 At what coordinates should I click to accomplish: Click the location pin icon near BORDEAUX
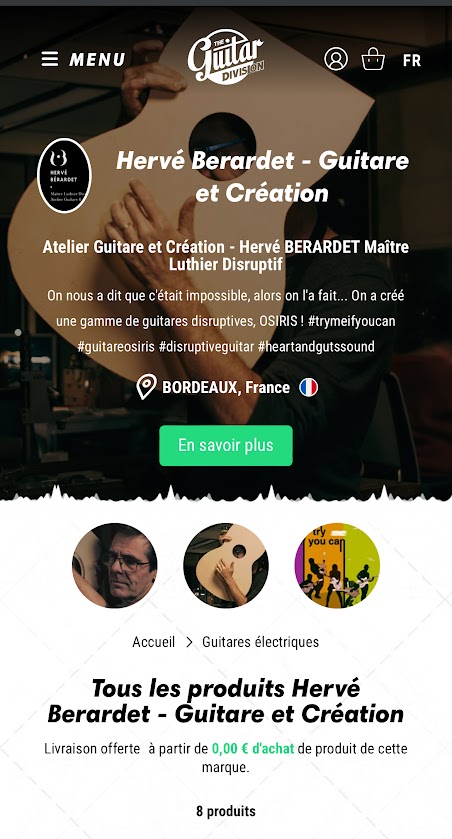(x=147, y=386)
